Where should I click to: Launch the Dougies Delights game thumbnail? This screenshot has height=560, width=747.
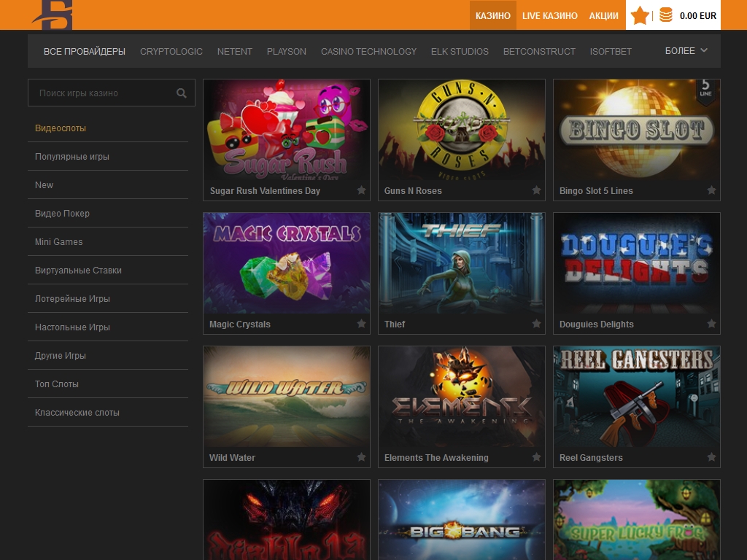pyautogui.click(x=636, y=263)
